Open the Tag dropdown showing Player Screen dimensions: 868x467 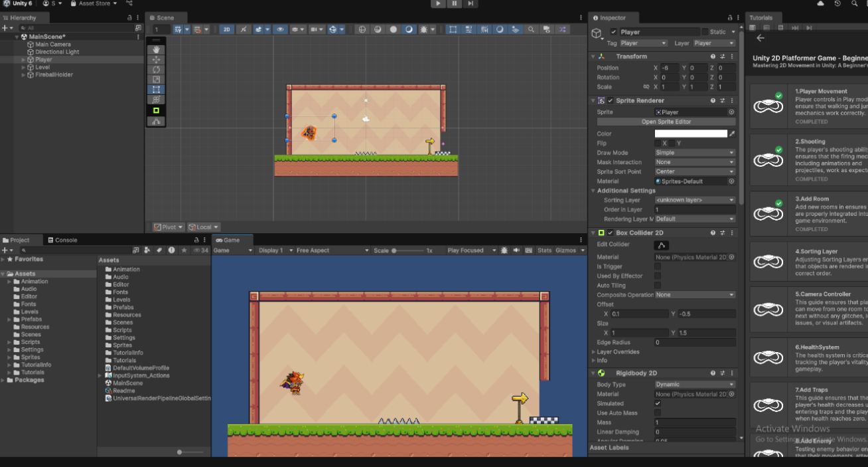click(x=644, y=43)
